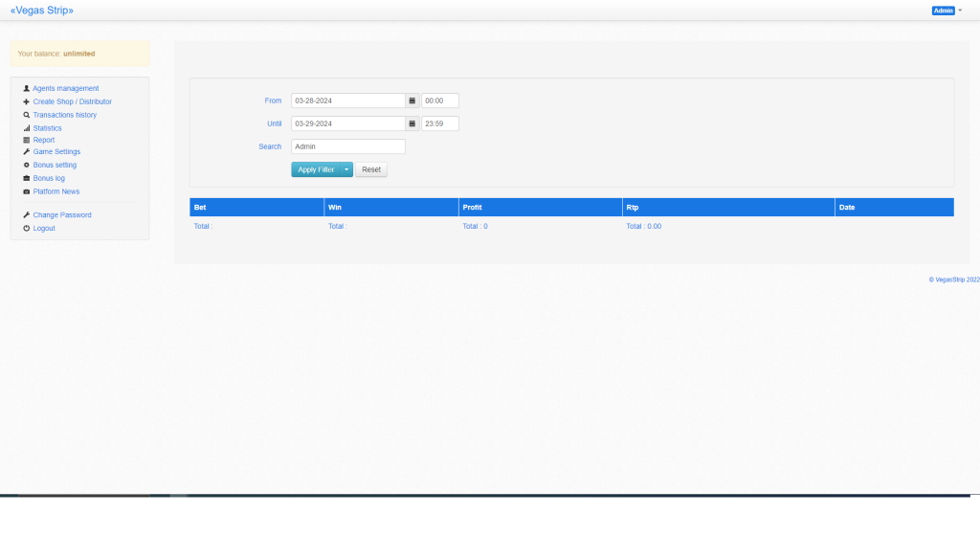Viewport: 980px width, 536px height.
Task: Click the Apply Filter button
Action: click(x=316, y=169)
